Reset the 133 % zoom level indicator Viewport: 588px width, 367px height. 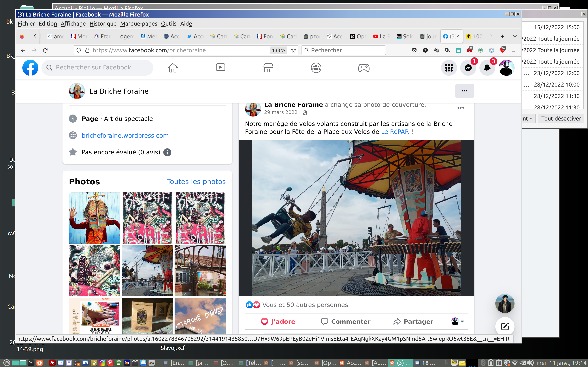(278, 50)
